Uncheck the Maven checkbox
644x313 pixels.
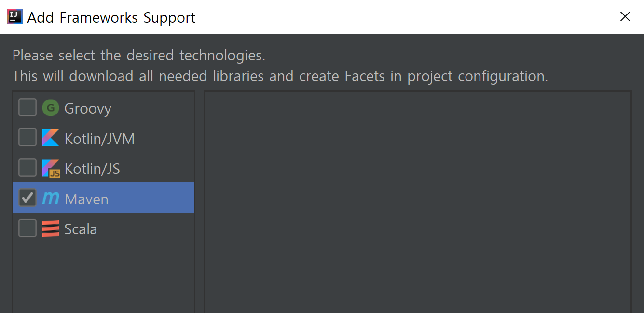tap(27, 198)
